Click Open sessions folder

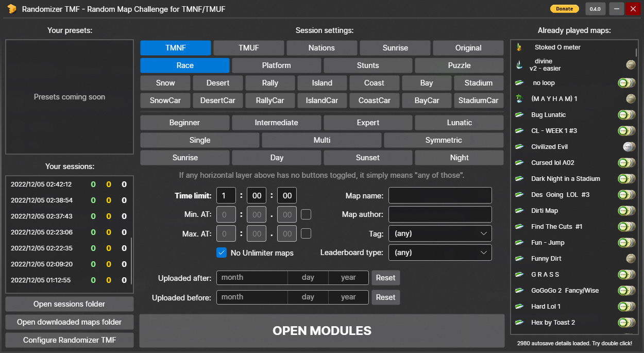coord(70,304)
